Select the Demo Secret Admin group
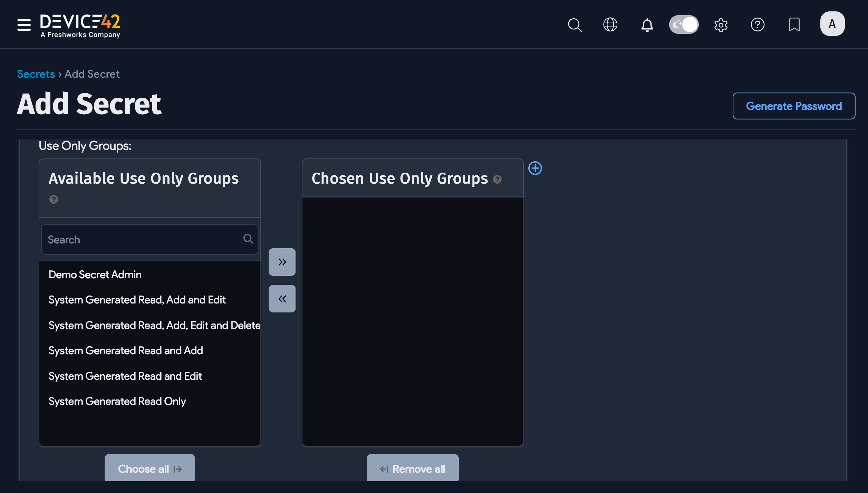868x493 pixels. tap(95, 274)
